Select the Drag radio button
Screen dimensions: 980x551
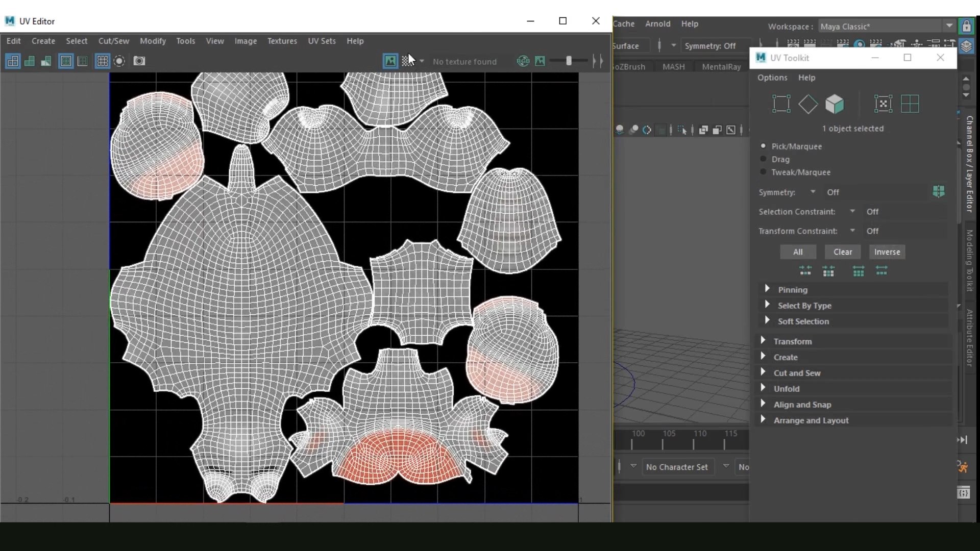tap(764, 159)
